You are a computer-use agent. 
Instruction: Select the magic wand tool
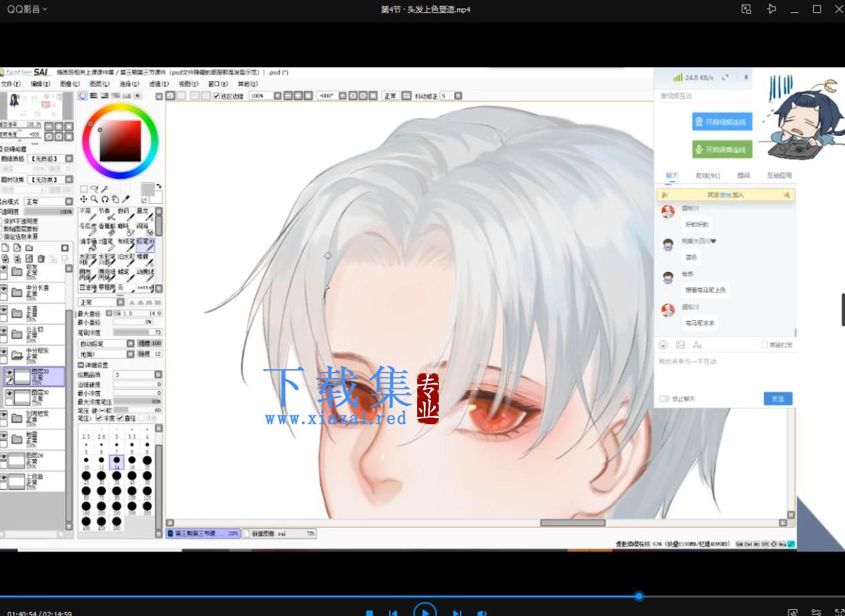tap(105, 190)
